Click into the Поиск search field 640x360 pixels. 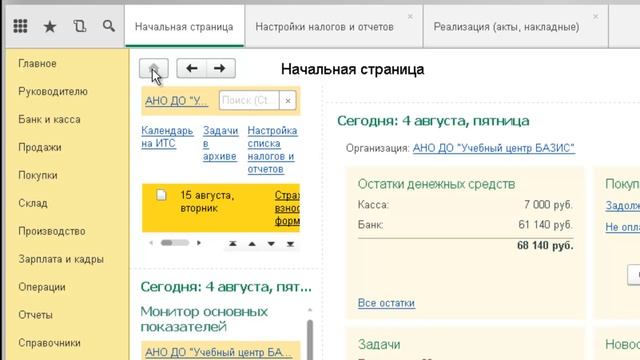249,100
